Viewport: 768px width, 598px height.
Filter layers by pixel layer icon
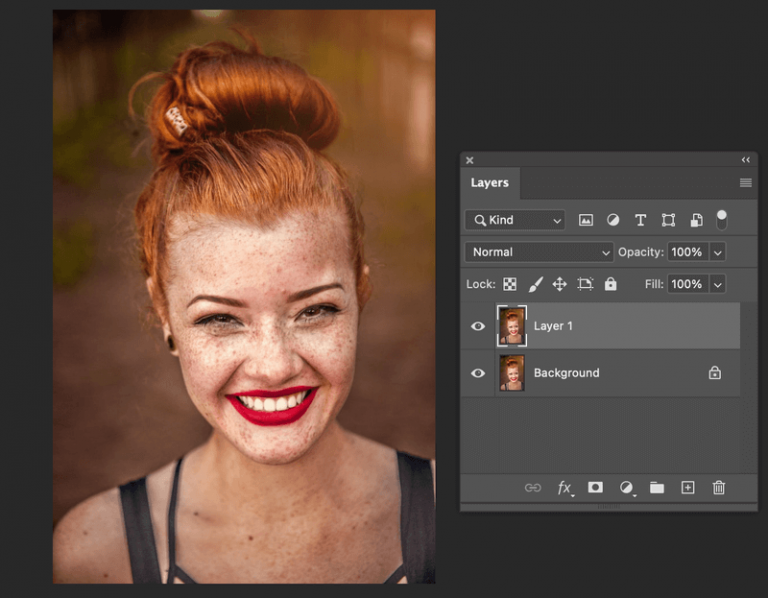click(x=586, y=220)
